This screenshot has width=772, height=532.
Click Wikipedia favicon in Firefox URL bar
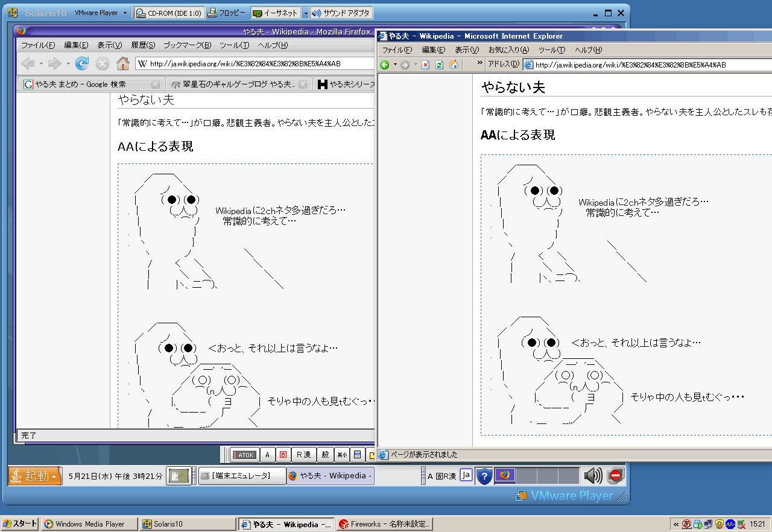click(143, 63)
